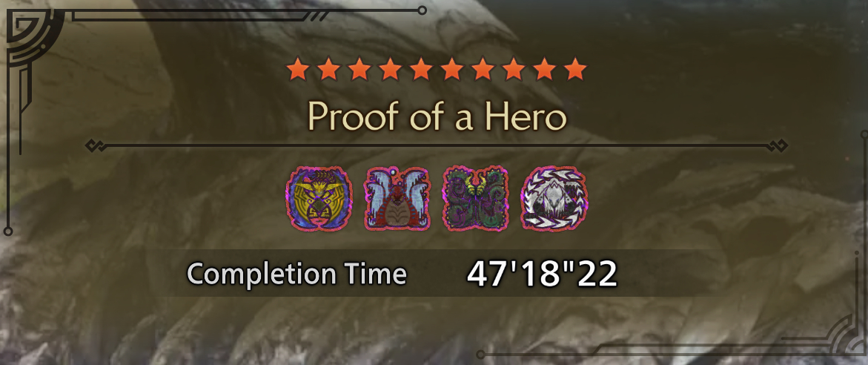Click the 47'18"22 time value
The height and width of the screenshot is (365, 868).
tap(541, 273)
